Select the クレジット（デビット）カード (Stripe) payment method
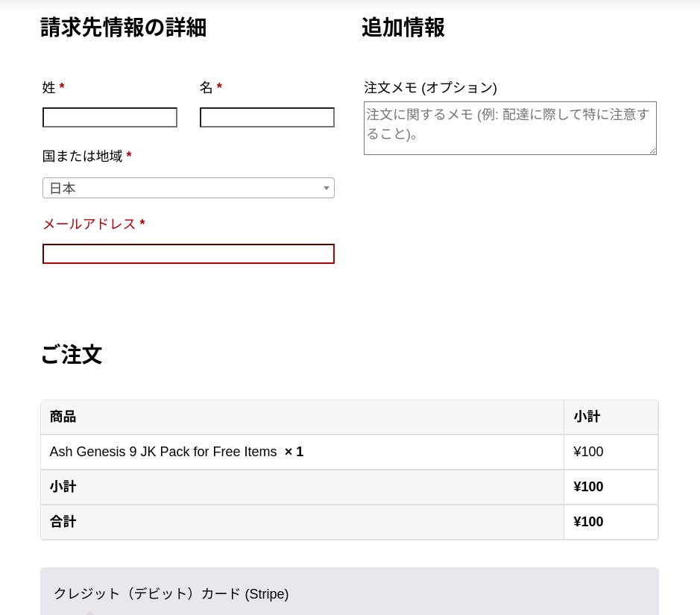 pyautogui.click(x=171, y=594)
